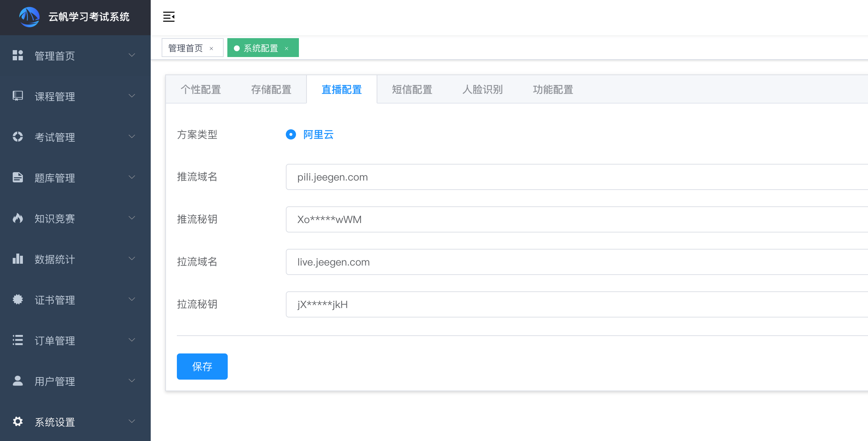Open 数据统计 in the sidebar
This screenshot has width=868, height=441.
[75, 259]
